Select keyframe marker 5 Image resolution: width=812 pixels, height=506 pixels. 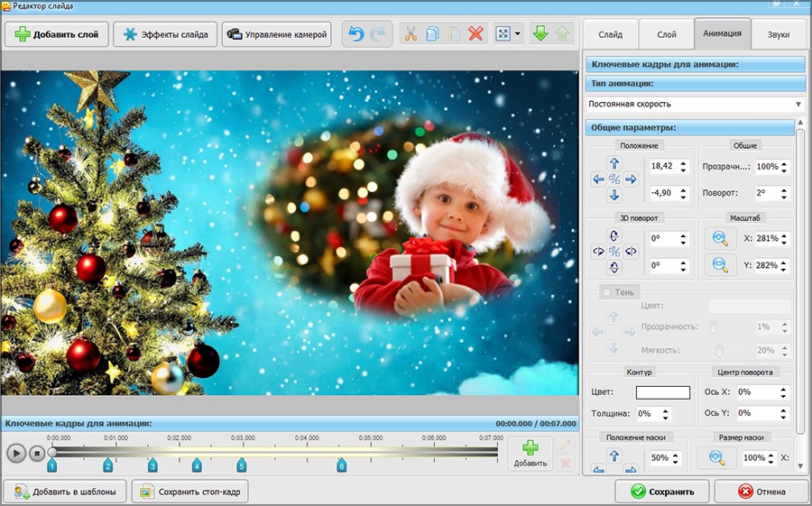click(241, 465)
